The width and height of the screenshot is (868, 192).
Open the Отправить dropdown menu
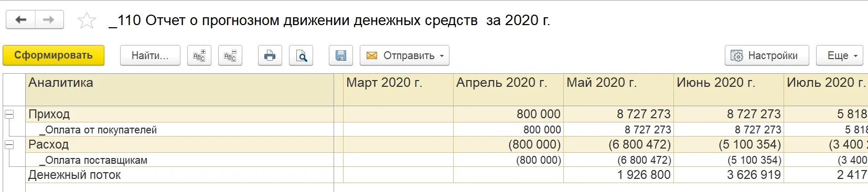405,55
